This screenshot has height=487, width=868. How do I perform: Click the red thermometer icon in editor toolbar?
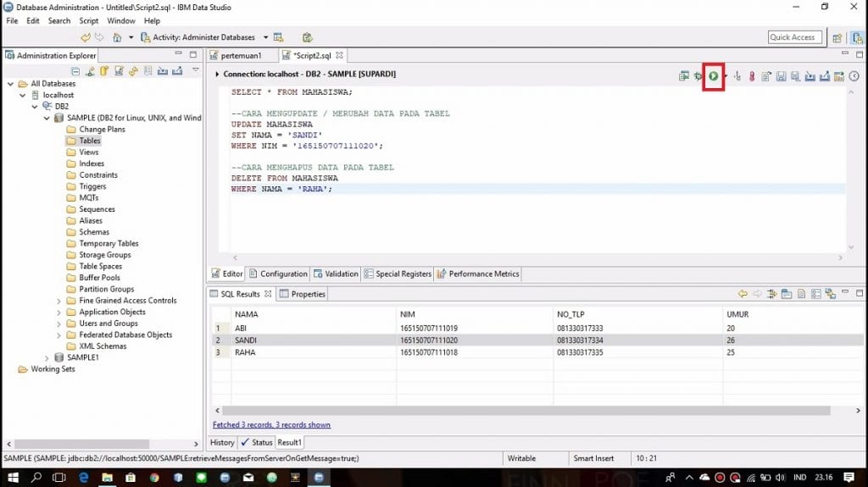tap(751, 76)
